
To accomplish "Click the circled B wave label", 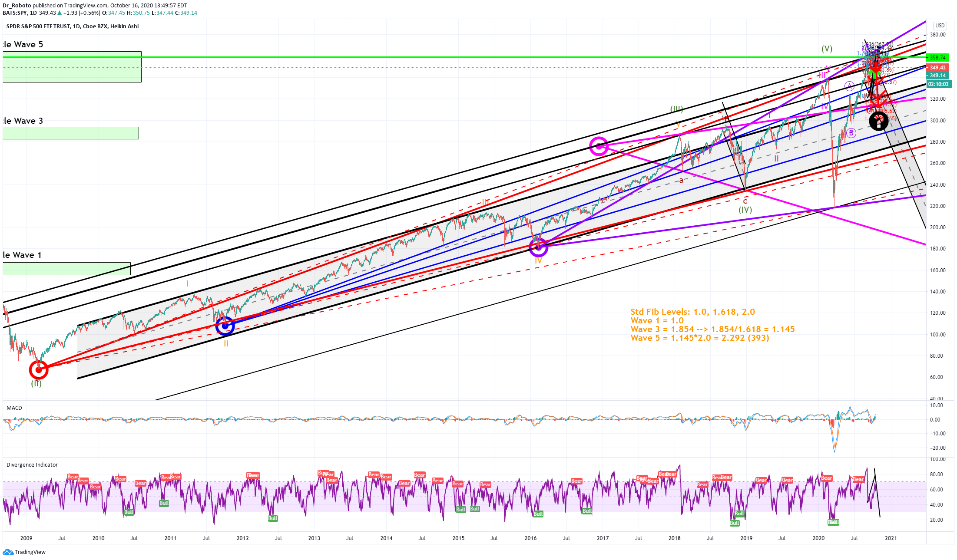I will tap(851, 133).
